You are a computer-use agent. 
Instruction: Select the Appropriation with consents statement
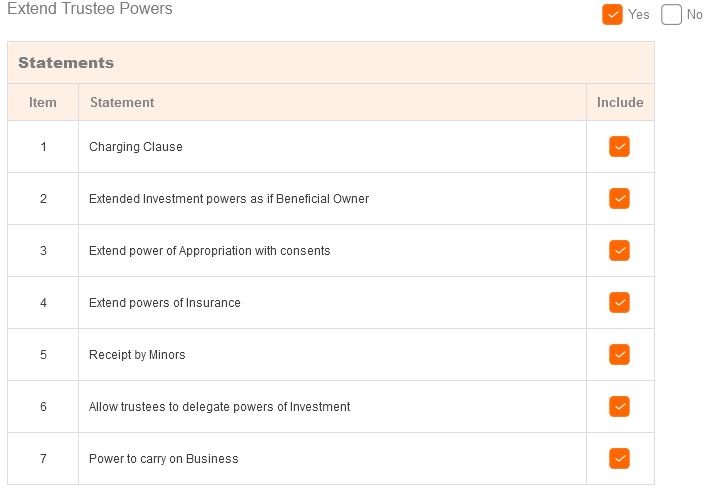pos(209,251)
